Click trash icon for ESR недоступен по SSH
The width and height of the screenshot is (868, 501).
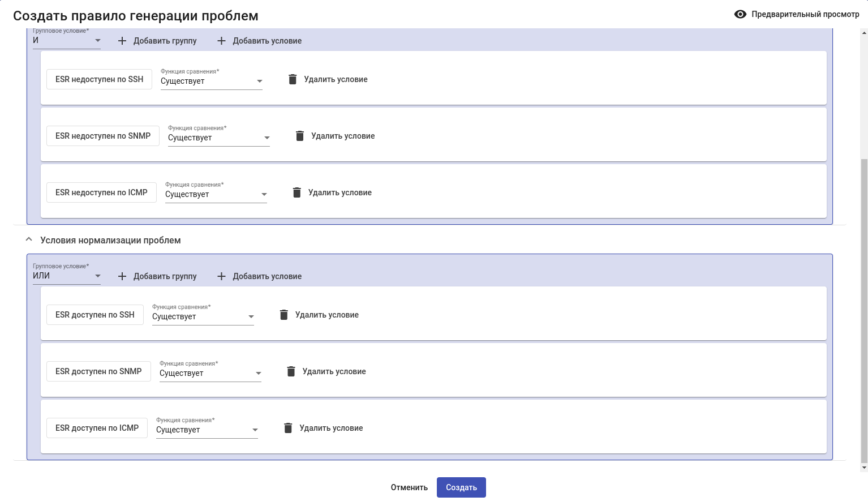pos(293,79)
